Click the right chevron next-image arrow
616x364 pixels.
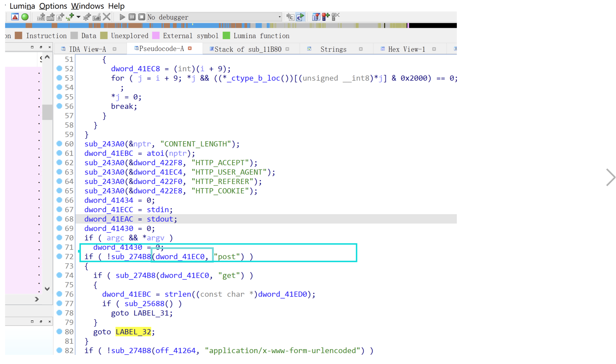pyautogui.click(x=610, y=177)
